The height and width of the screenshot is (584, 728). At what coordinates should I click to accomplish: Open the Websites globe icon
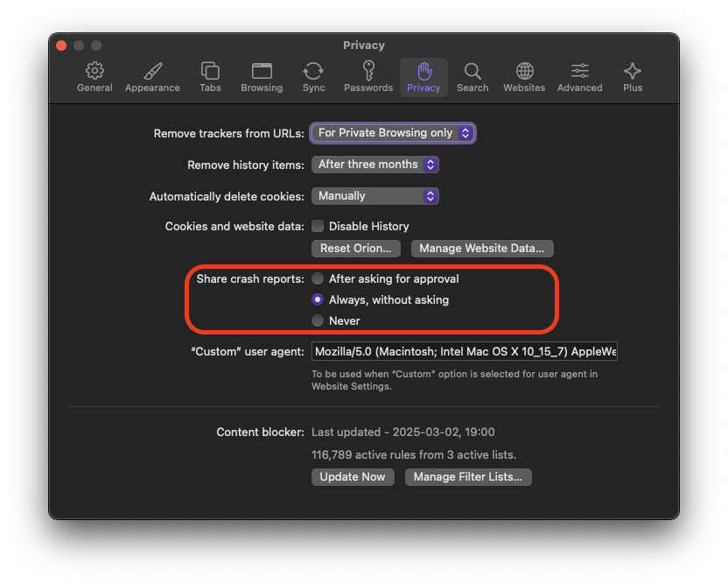[x=524, y=72]
